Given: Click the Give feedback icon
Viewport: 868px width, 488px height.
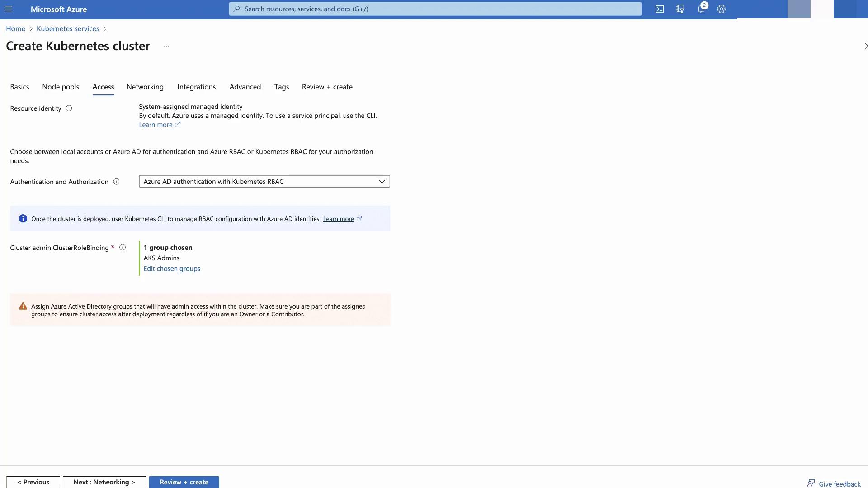Looking at the screenshot, I should (x=811, y=483).
